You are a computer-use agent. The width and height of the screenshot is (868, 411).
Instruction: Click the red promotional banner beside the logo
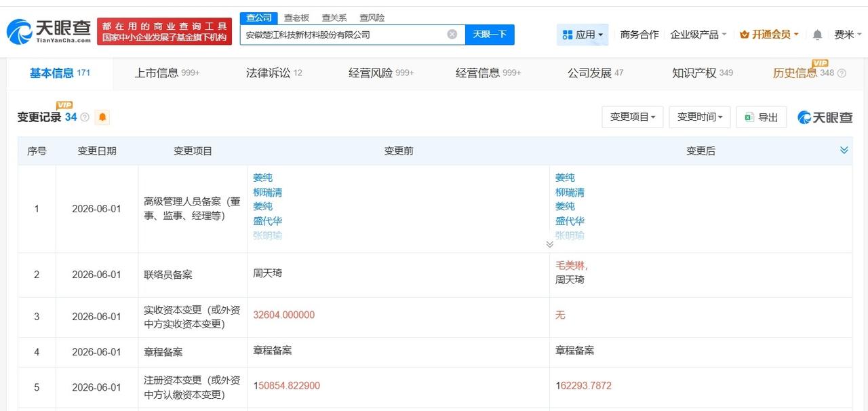(165, 31)
